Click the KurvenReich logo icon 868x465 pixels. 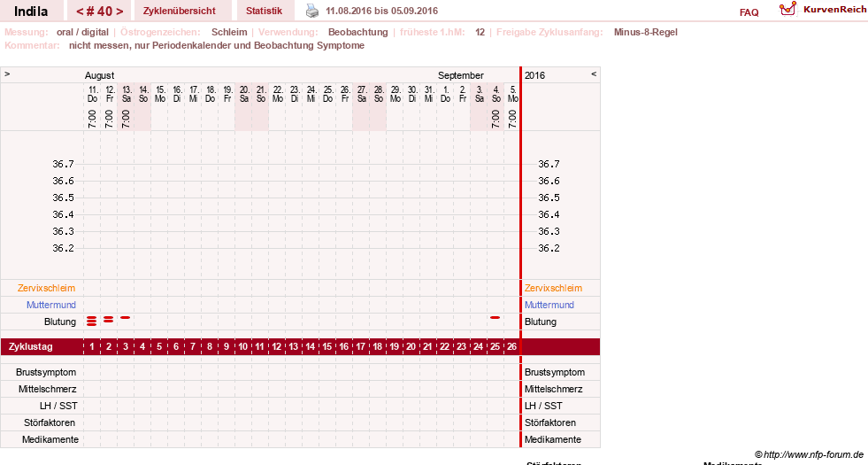click(x=787, y=9)
